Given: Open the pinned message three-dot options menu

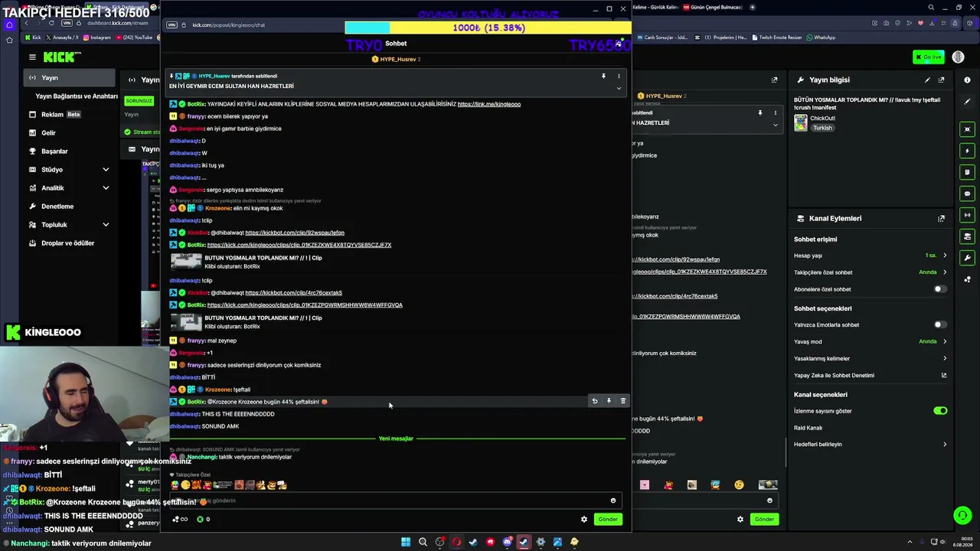Looking at the screenshot, I should pos(619,77).
